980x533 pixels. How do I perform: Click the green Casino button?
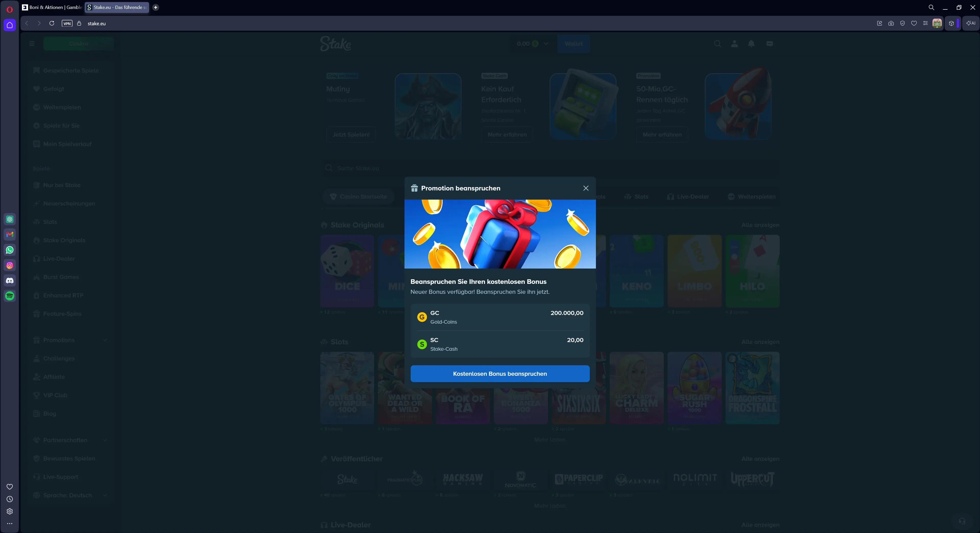click(x=78, y=44)
